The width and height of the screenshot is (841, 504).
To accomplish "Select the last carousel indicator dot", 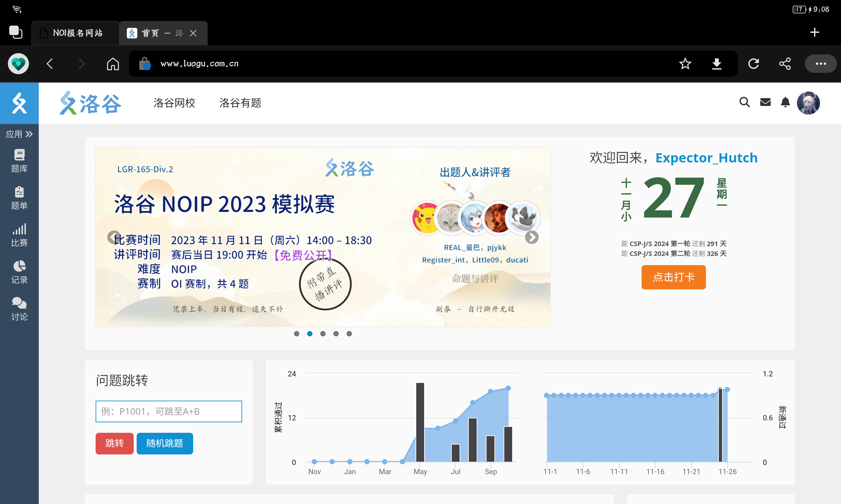I will (349, 334).
